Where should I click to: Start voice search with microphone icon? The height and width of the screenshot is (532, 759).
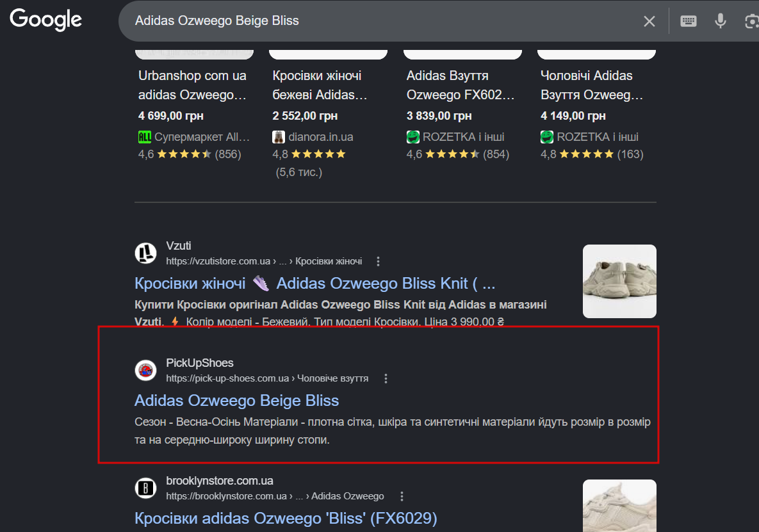[x=721, y=20]
